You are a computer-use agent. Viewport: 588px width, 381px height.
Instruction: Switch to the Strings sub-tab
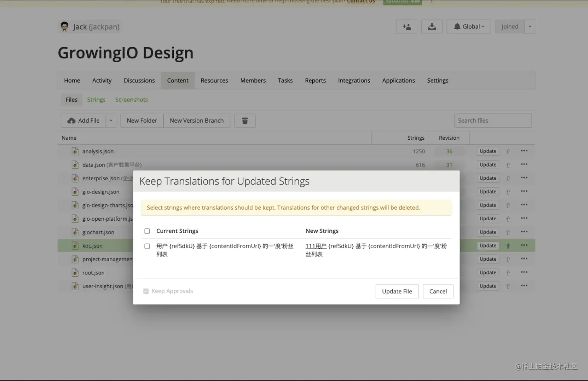point(96,100)
